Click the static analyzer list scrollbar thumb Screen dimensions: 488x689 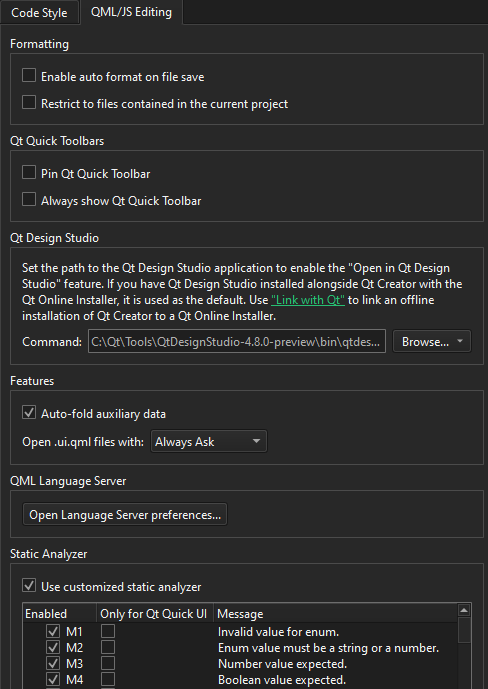click(464, 630)
